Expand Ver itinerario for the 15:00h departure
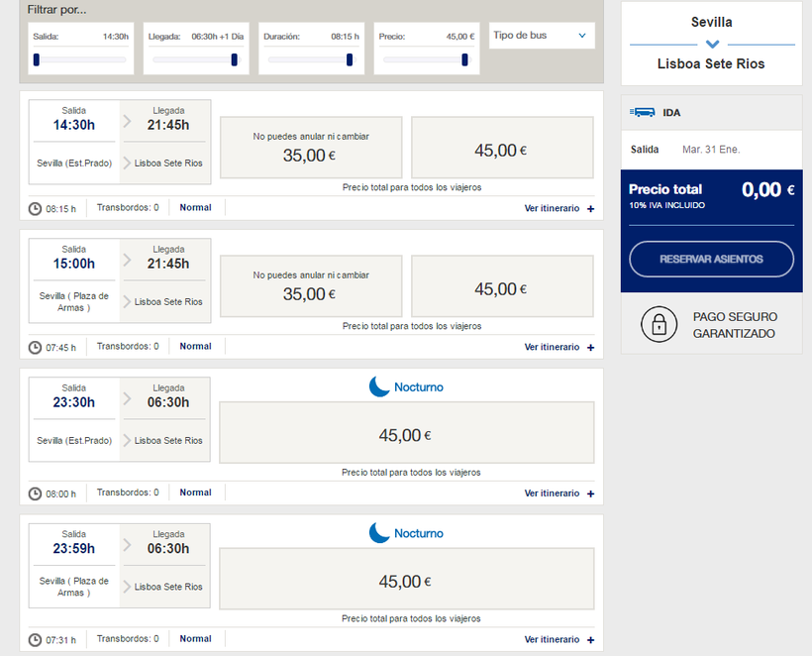The image size is (812, 656). point(559,348)
